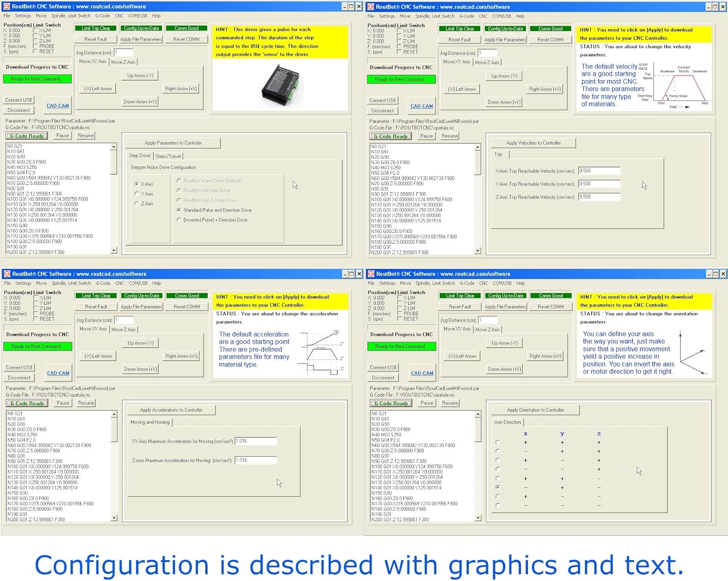The height and width of the screenshot is (581, 728).
Task: Select the Axis Direction tab in bottom-right window
Action: 508,422
